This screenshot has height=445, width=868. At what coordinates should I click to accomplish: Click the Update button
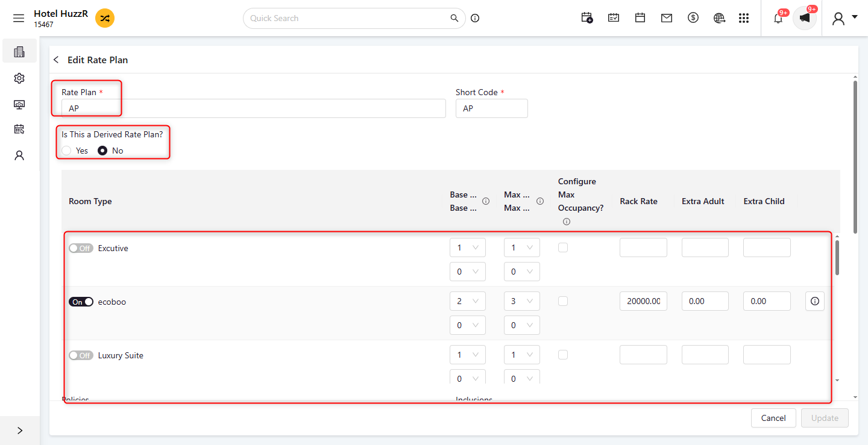click(x=825, y=418)
